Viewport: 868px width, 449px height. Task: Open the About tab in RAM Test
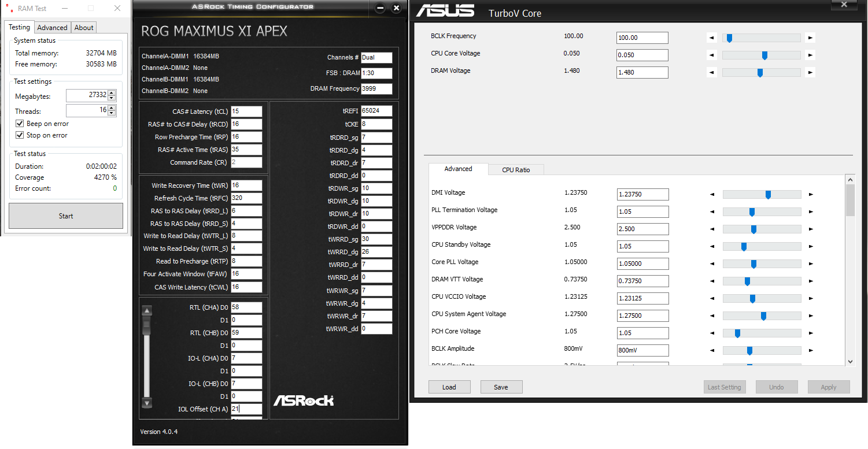coord(84,28)
